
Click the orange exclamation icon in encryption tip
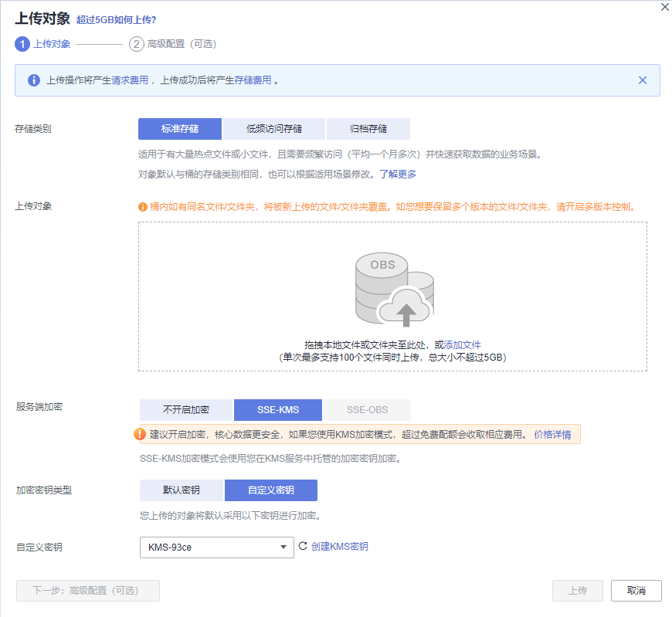click(140, 434)
